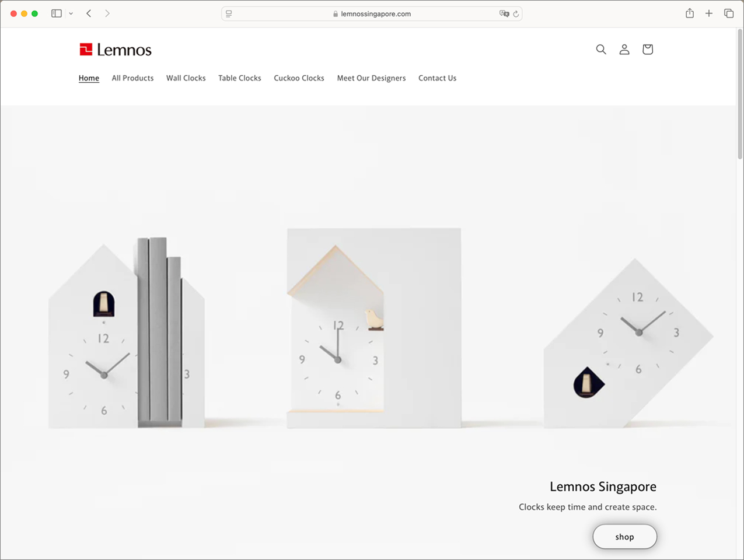Click the cuckoo clock with wooden bird
Image resolution: width=744 pixels, height=560 pixels.
[x=373, y=328]
